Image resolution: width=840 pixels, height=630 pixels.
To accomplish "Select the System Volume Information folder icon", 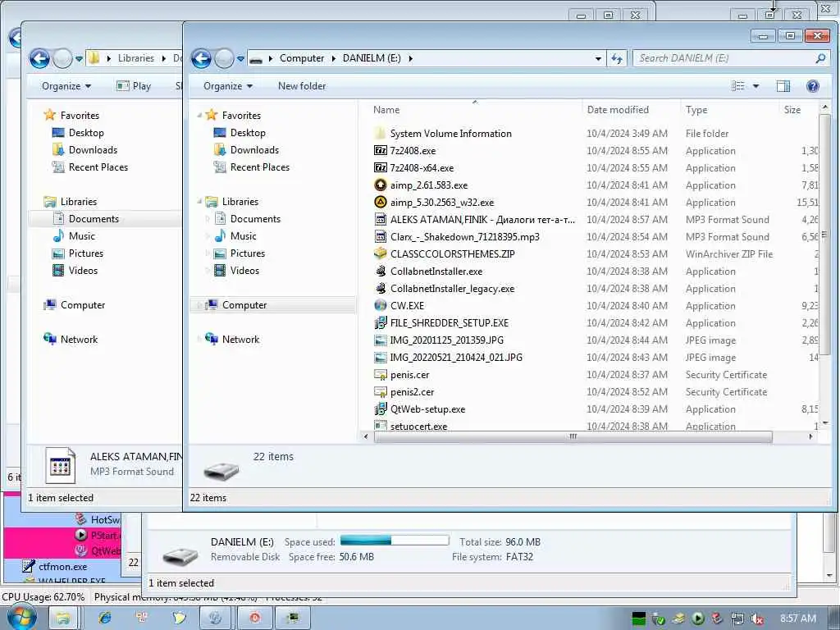I will [381, 134].
